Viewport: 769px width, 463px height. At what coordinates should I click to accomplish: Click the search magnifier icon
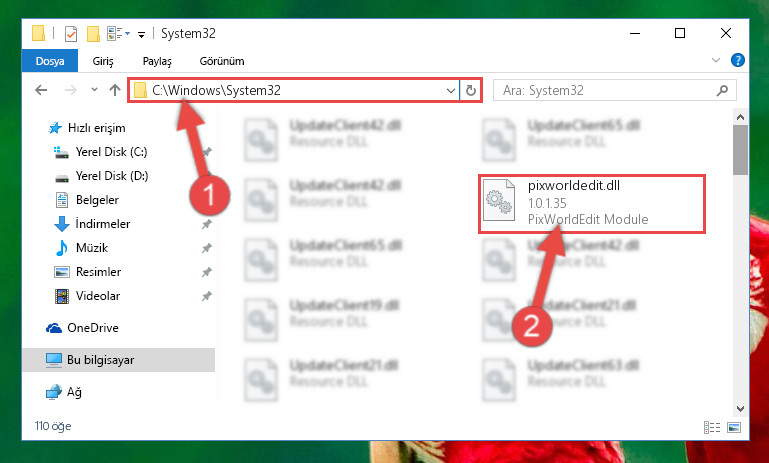click(x=722, y=90)
